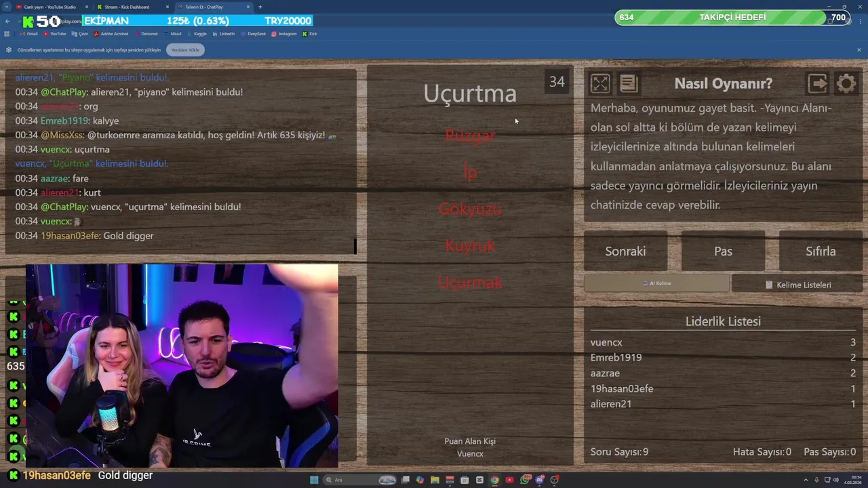This screenshot has height=488, width=868.
Task: Click the EKİPMAN ticker progress bar
Action: coord(197,21)
